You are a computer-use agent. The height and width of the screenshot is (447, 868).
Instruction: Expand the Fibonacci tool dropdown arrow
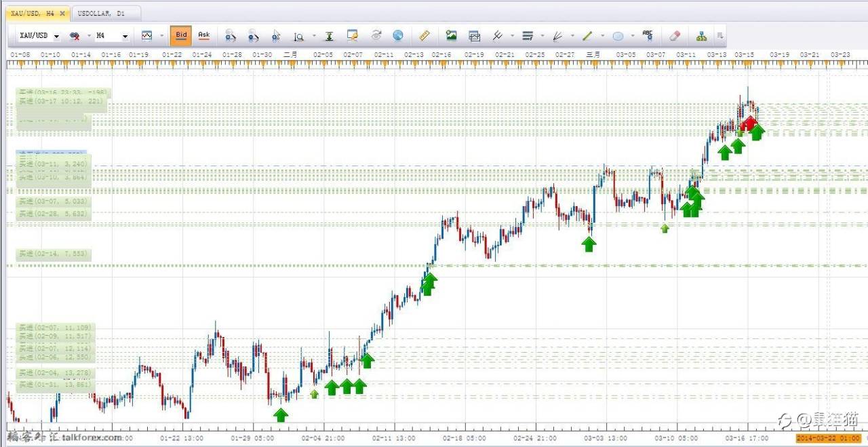[542, 35]
